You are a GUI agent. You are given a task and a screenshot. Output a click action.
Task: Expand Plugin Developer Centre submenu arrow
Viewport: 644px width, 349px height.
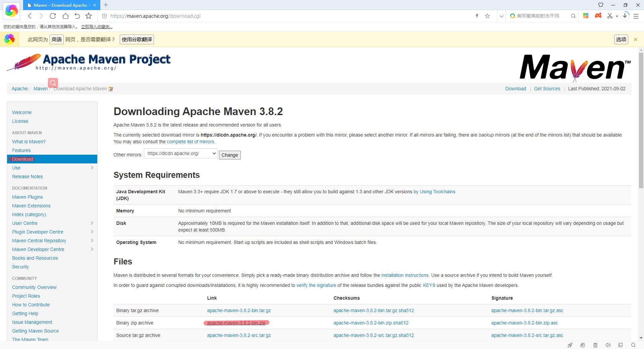(92, 232)
